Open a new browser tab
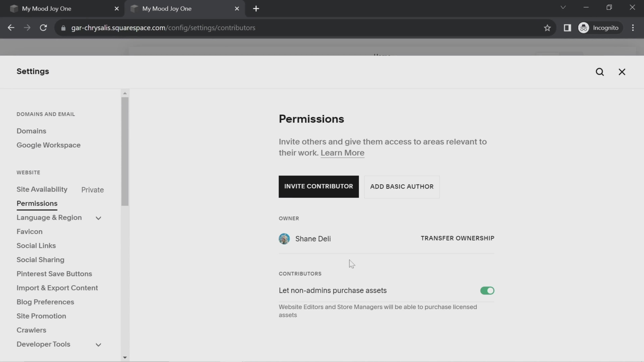644x362 pixels. pos(256,9)
